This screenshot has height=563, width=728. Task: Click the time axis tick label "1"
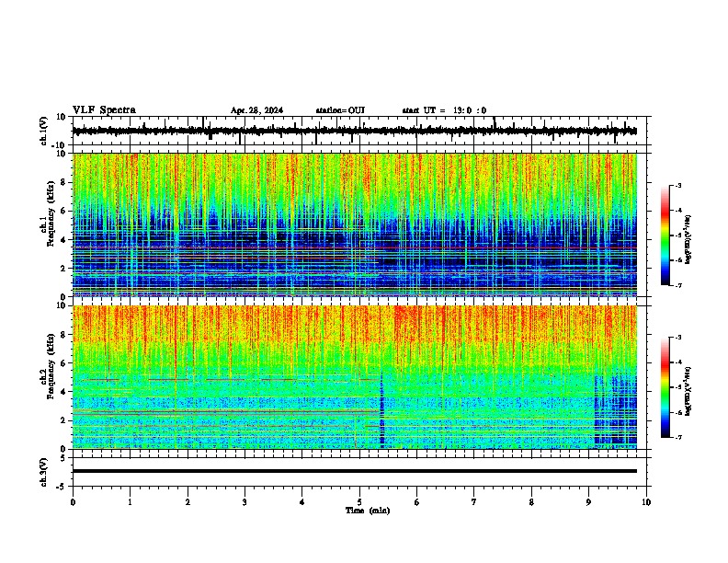[x=131, y=502]
